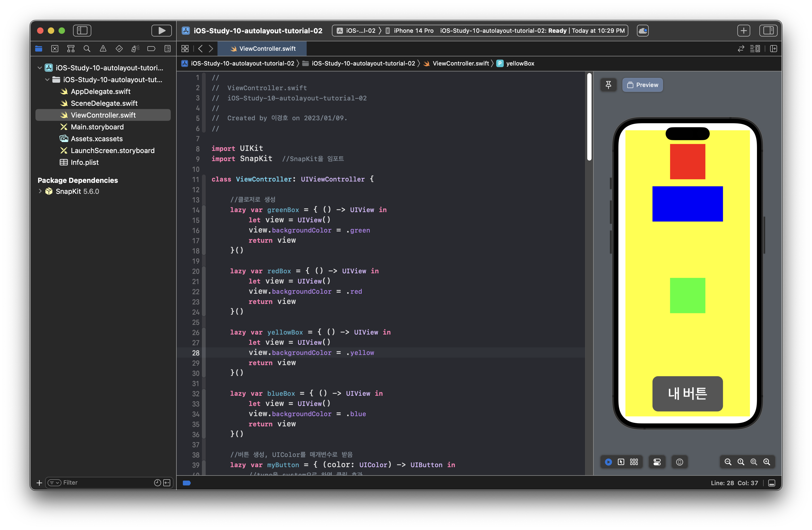Select the live preview mode button
The image size is (812, 530).
click(x=608, y=462)
